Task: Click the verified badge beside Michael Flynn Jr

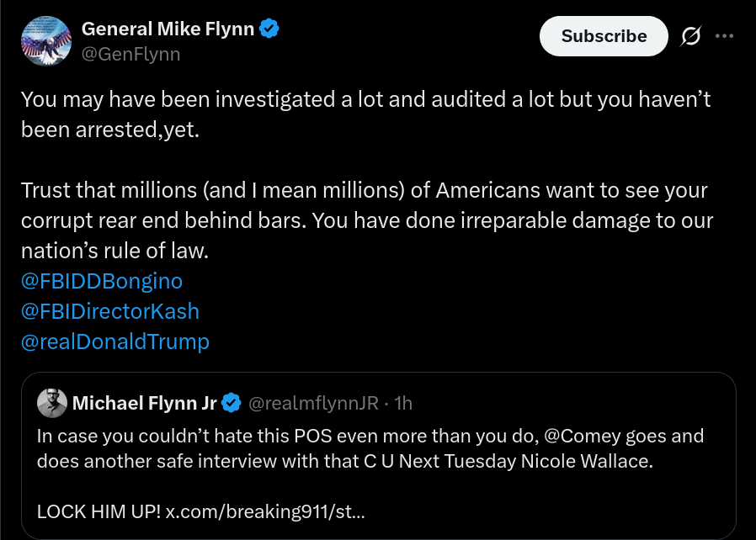Action: pos(232,403)
